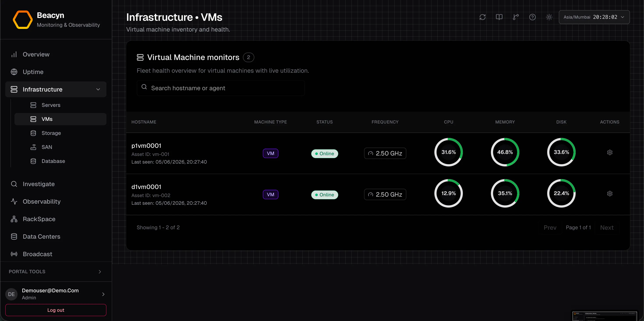Viewport: 644px width, 321px height.
Task: Click the Virtual Machine monitors server icon
Action: pyautogui.click(x=140, y=57)
